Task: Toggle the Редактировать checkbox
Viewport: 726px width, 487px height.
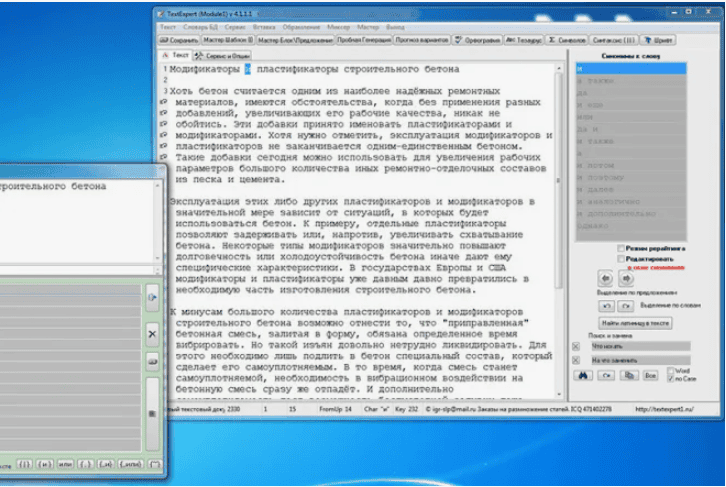Action: 621,259
